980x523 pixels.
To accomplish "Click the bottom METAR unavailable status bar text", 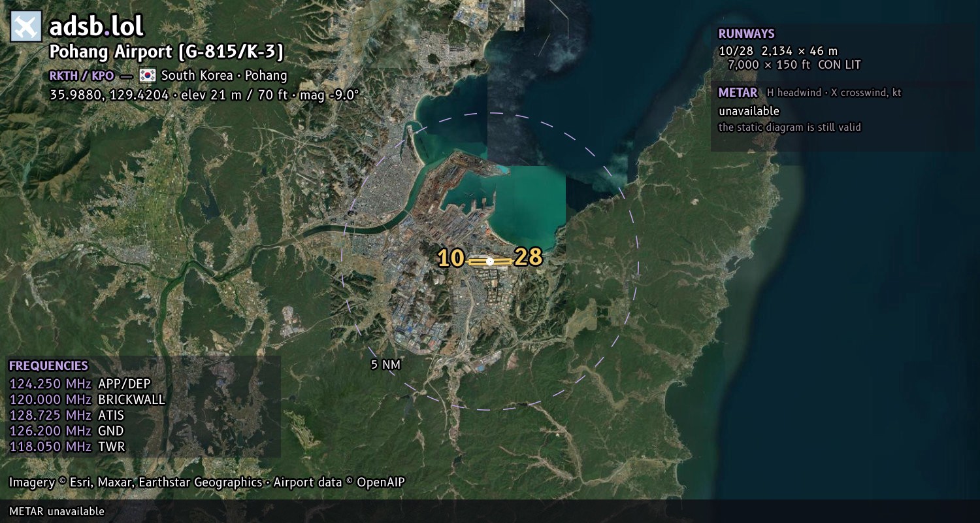I will click(x=57, y=511).
